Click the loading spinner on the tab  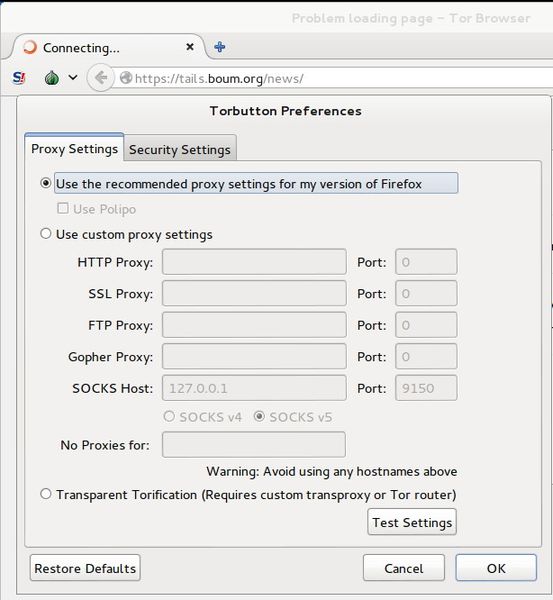(29, 47)
